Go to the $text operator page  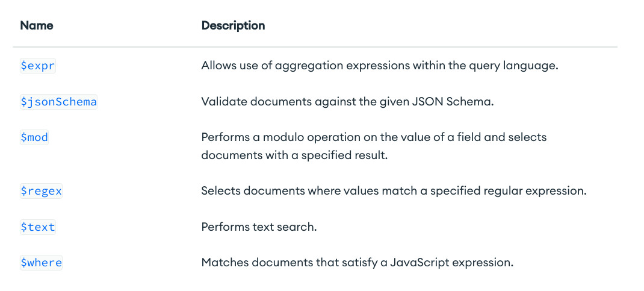38,227
